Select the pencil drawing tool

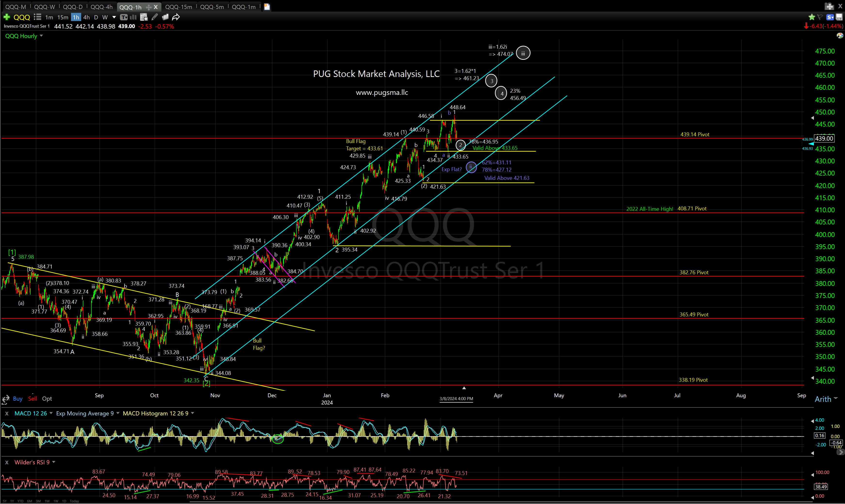(x=155, y=17)
